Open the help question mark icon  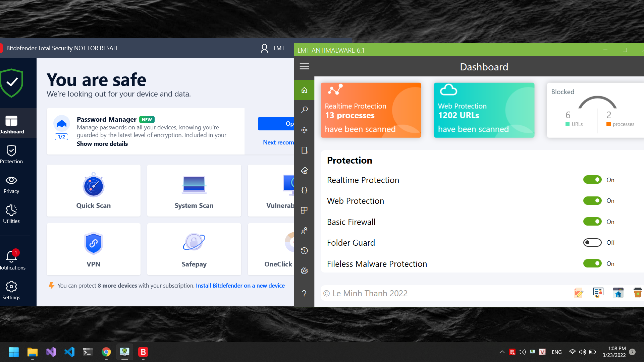pos(304,294)
